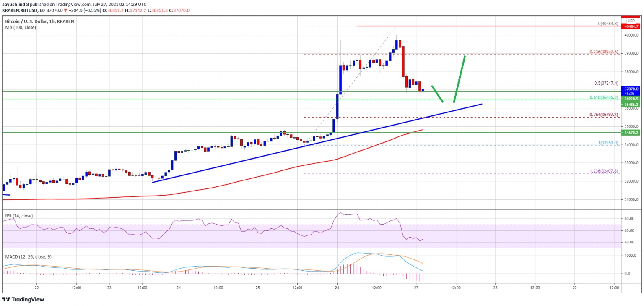Click date 25 on time axis
644x306 pixels.
point(258,288)
